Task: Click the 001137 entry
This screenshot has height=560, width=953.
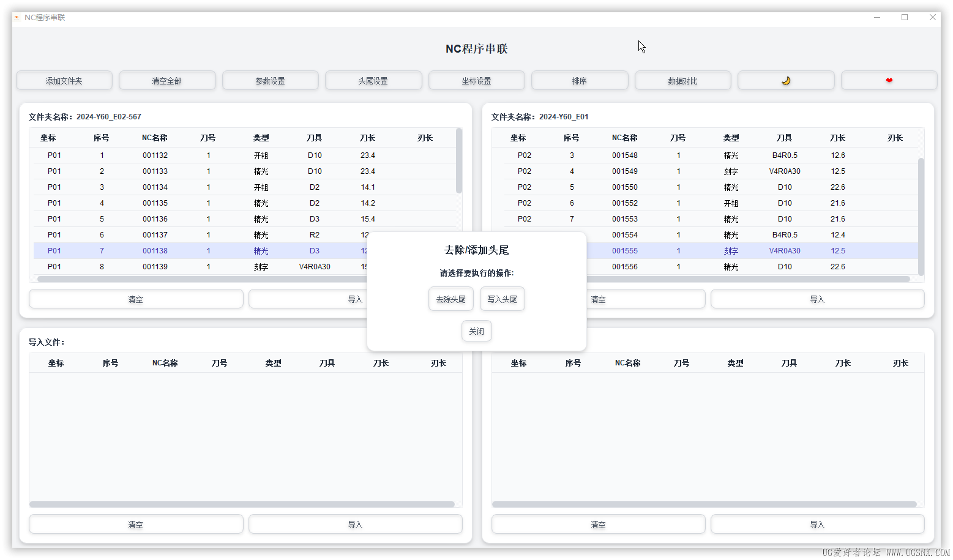Action: [155, 235]
